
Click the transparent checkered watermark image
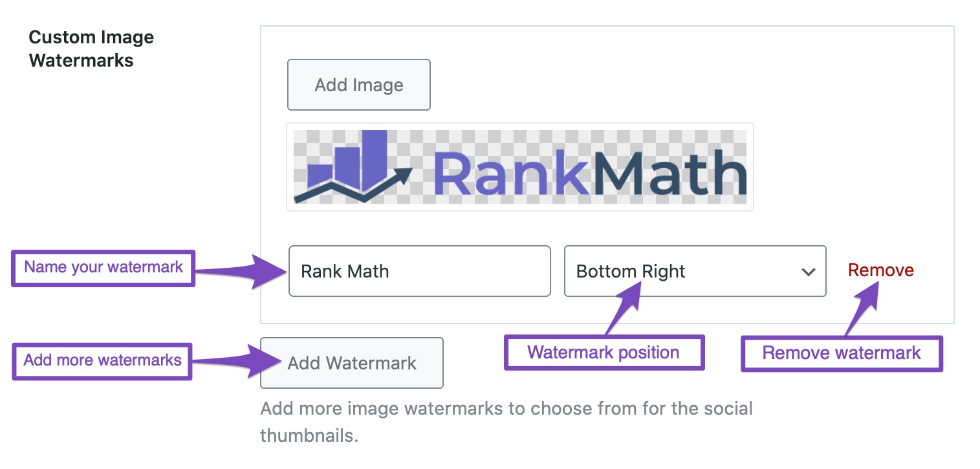pos(519,166)
